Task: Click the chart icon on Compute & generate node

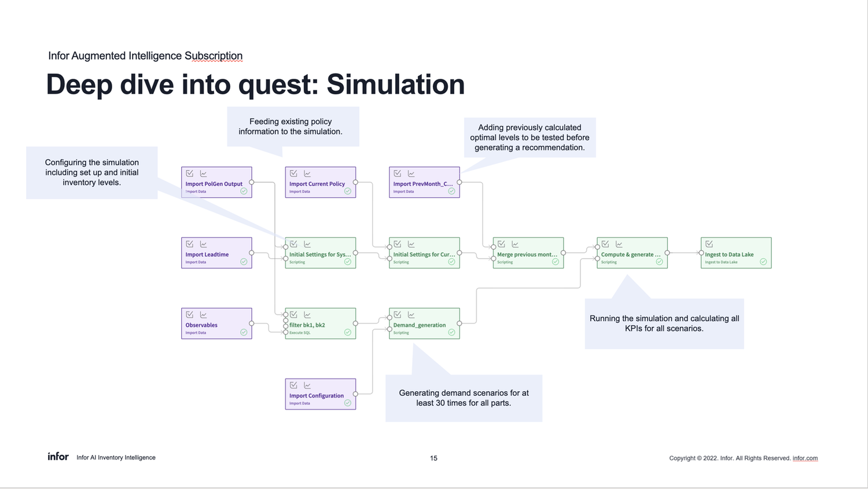Action: pos(619,243)
